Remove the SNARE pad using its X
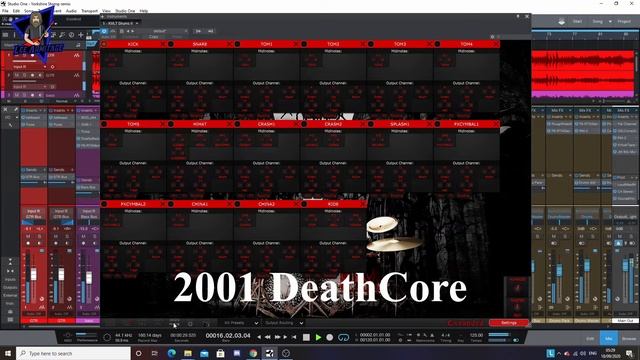640x360 pixels. [x=229, y=44]
